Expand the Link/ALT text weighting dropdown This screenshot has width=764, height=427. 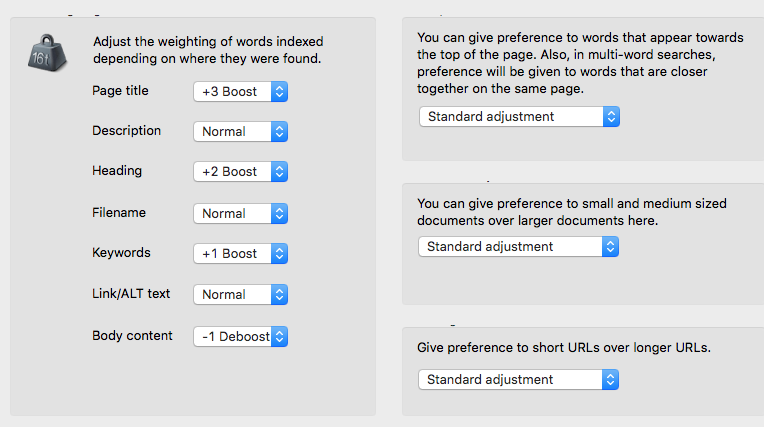click(x=240, y=295)
